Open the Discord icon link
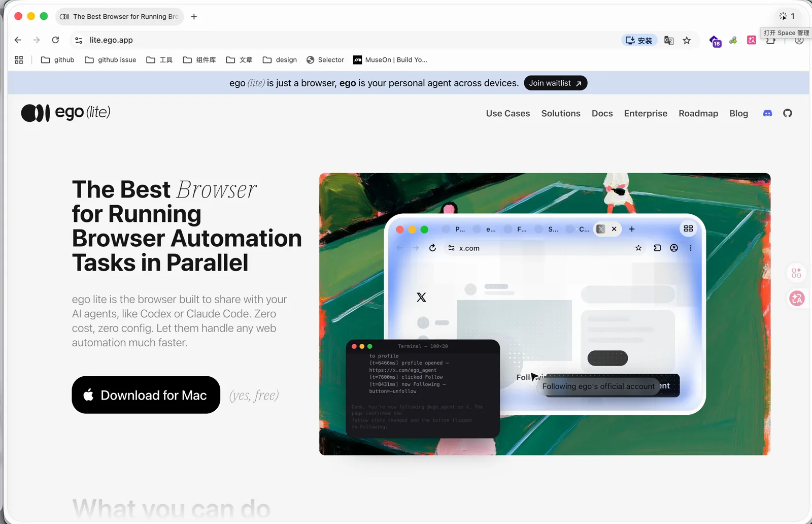Screen dimensions: 812x524 [x=768, y=113]
